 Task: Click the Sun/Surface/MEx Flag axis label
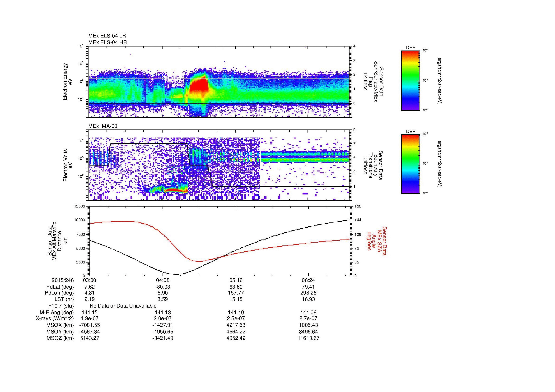point(373,82)
